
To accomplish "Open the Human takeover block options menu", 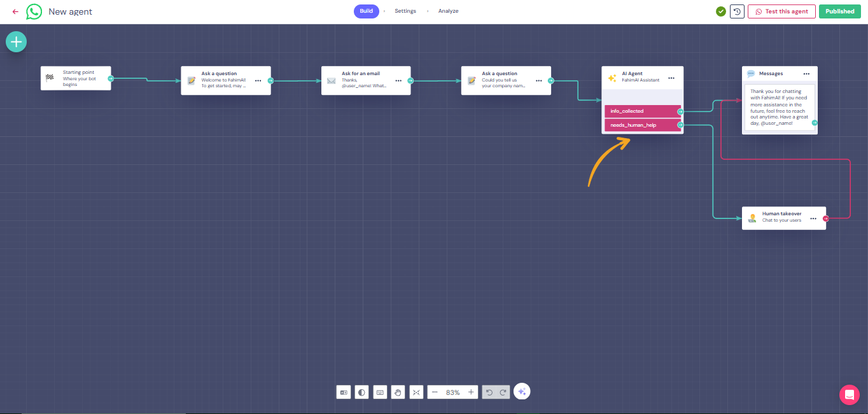I will [x=813, y=218].
